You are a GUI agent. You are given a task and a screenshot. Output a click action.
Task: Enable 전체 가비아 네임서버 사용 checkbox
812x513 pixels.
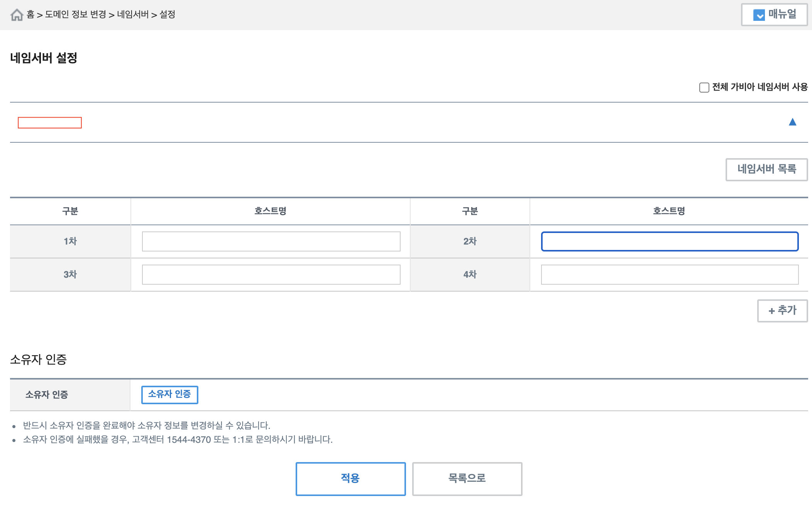coord(704,88)
